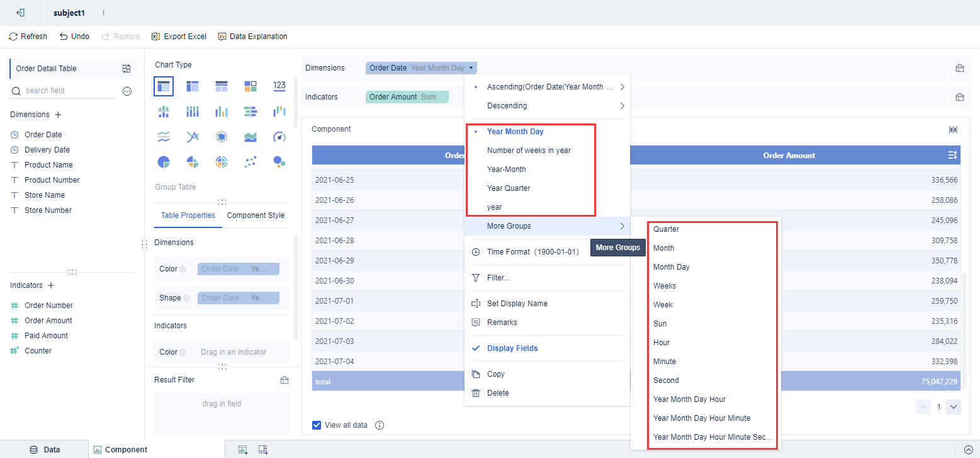
Task: Choose the scatter plot chart type
Action: pos(250,161)
